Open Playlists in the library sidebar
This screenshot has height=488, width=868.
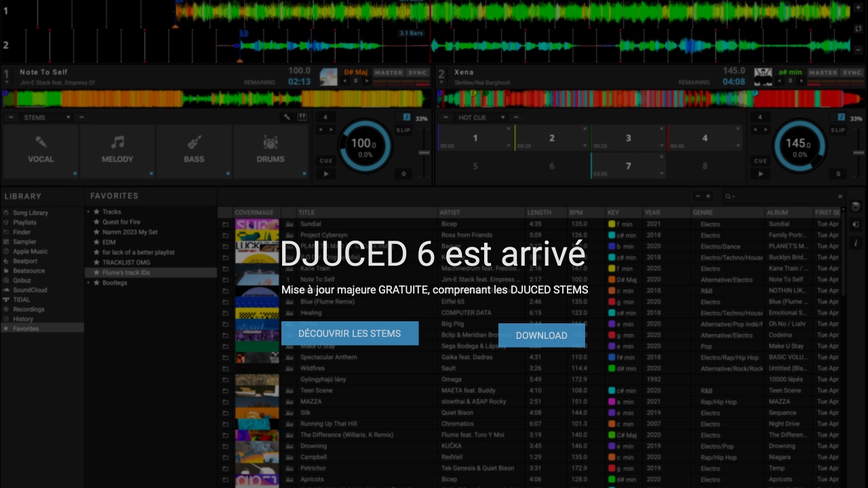pyautogui.click(x=25, y=222)
